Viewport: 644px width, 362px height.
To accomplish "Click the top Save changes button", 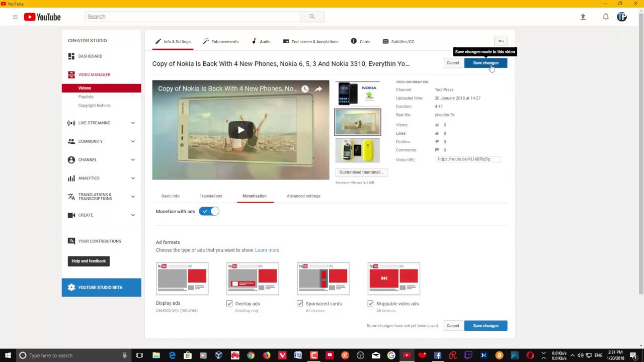I will tap(486, 63).
